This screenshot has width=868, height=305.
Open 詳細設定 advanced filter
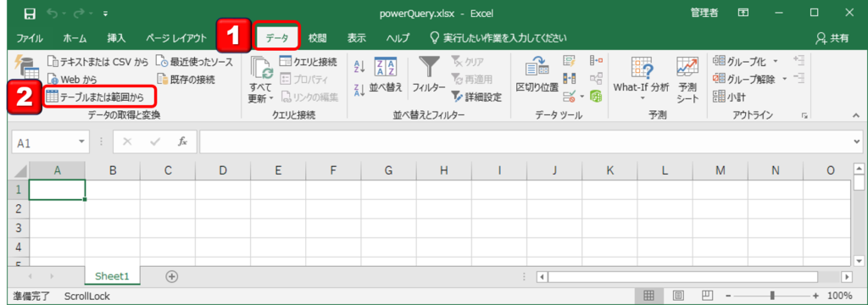[x=476, y=97]
